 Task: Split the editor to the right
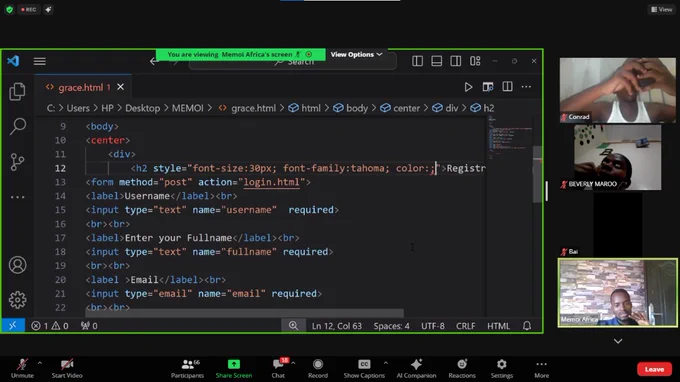click(x=507, y=87)
